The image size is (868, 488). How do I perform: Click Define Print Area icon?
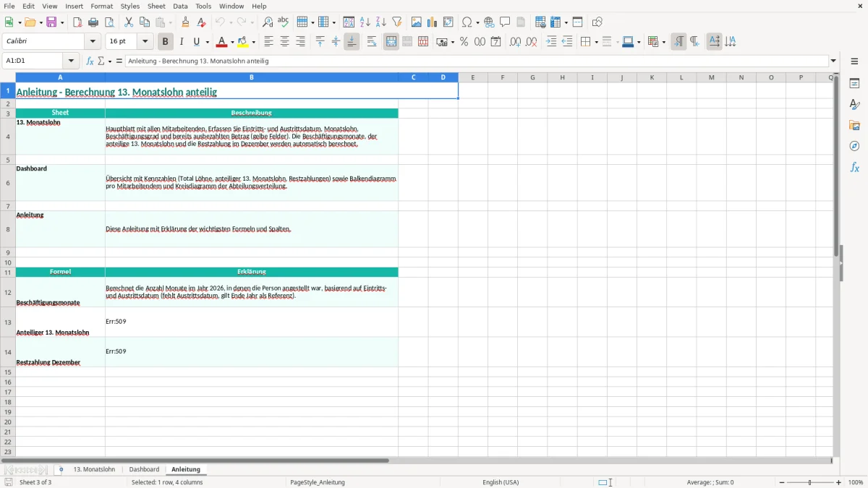[540, 22]
